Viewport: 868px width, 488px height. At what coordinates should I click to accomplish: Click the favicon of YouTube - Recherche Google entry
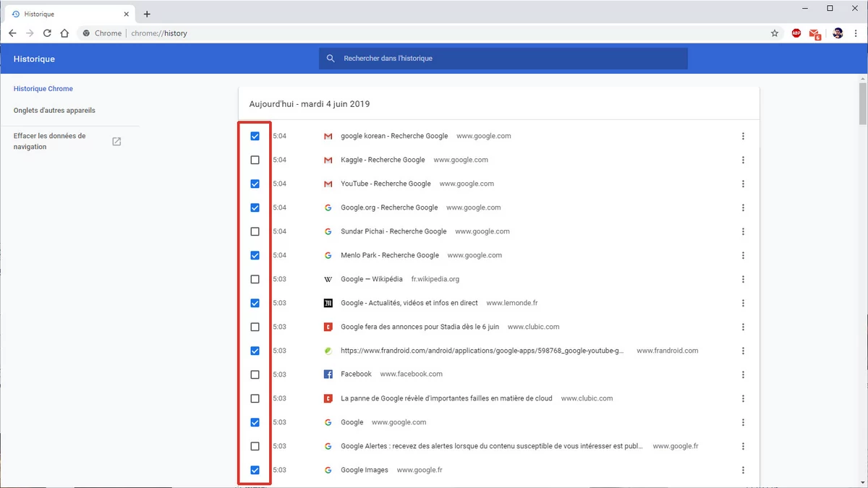328,184
